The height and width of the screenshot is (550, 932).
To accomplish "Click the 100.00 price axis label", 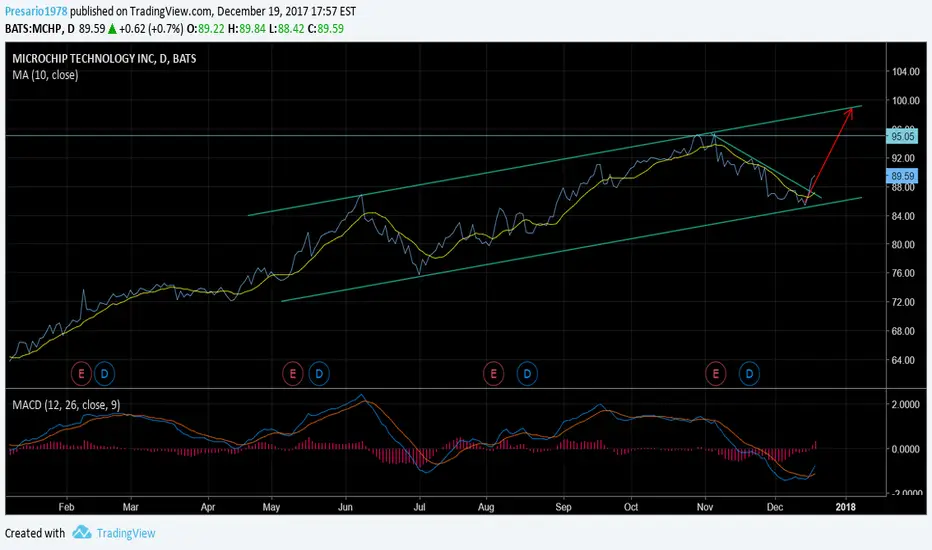I will pos(905,100).
